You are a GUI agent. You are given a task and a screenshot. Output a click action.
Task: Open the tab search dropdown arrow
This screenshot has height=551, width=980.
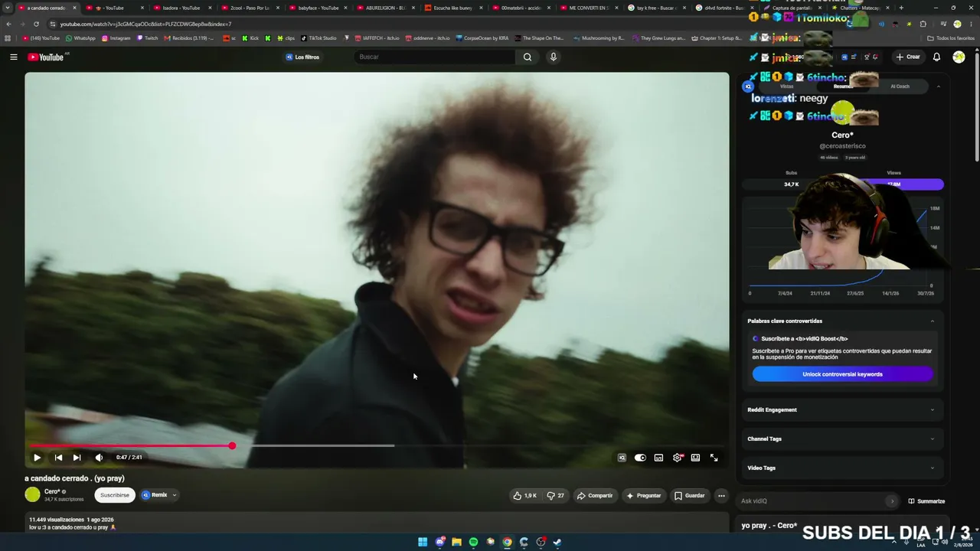(x=8, y=8)
